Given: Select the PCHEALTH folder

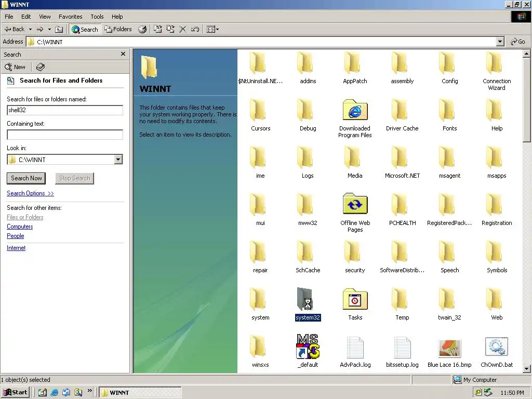Looking at the screenshot, I should tap(402, 209).
